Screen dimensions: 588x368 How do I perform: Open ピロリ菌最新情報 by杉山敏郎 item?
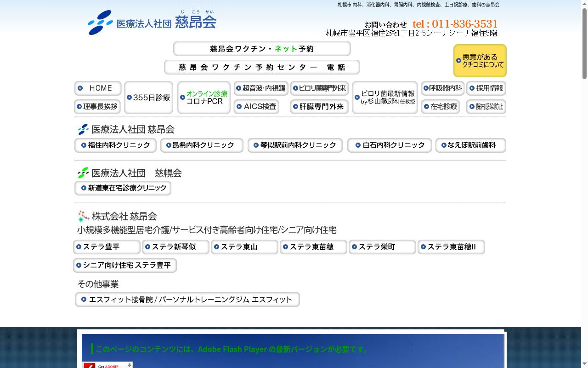385,98
